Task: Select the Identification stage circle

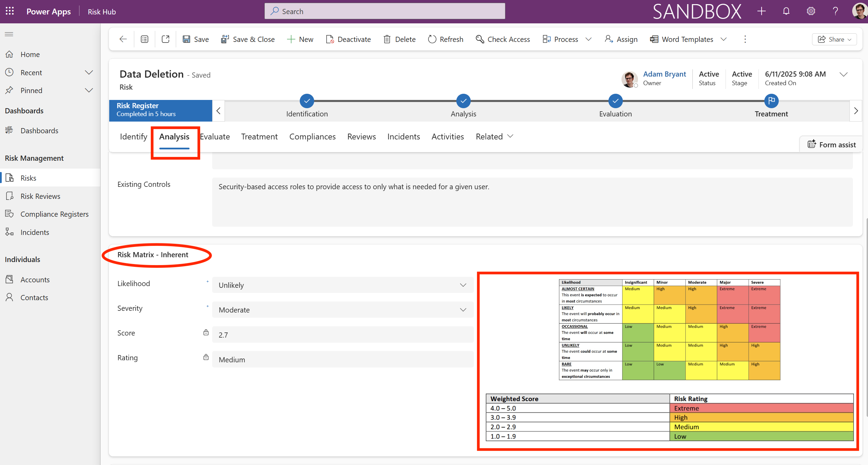Action: [307, 101]
